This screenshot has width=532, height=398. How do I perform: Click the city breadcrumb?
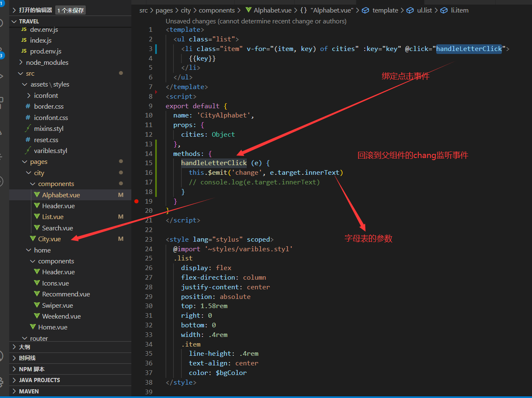pyautogui.click(x=186, y=10)
